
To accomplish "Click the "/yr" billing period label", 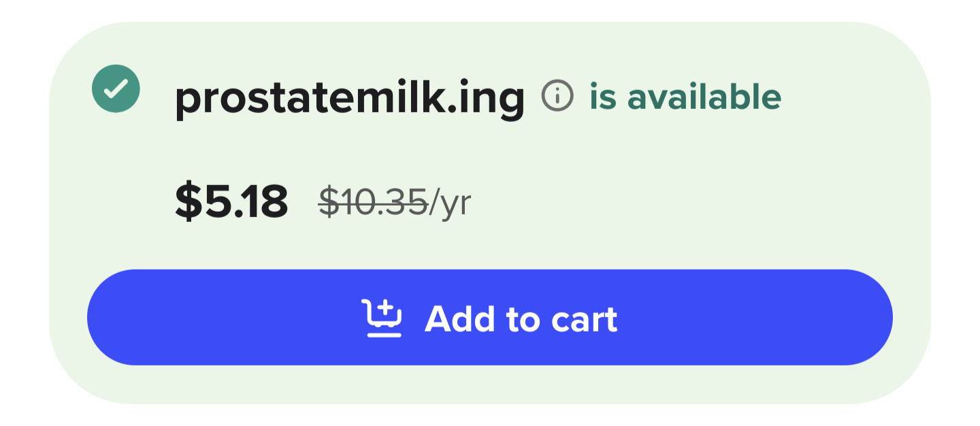I will click(450, 203).
